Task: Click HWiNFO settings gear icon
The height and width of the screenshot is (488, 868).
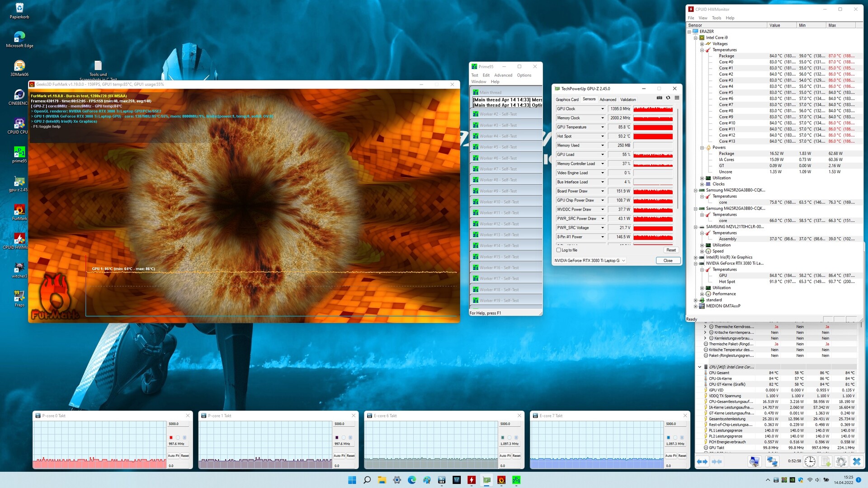Action: tap(841, 461)
